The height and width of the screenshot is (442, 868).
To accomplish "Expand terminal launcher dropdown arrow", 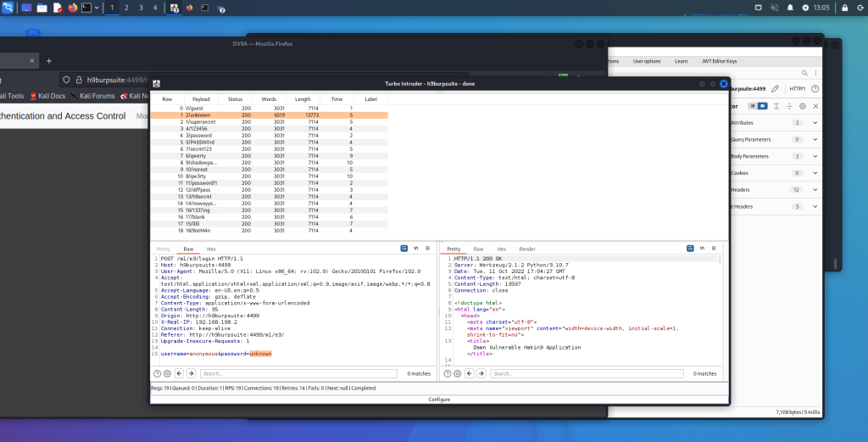I will pos(97,8).
